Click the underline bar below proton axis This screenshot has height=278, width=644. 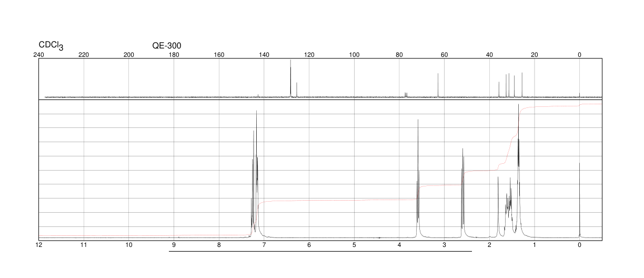coord(320,251)
